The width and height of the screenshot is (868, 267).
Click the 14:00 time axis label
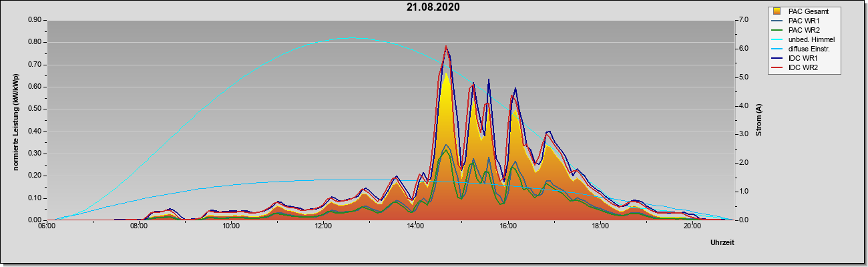415,226
